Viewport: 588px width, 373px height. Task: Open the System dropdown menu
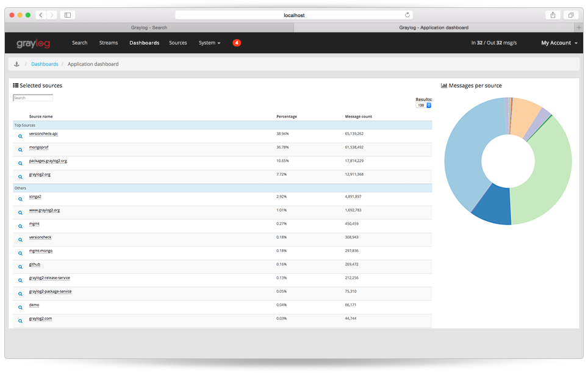[209, 43]
